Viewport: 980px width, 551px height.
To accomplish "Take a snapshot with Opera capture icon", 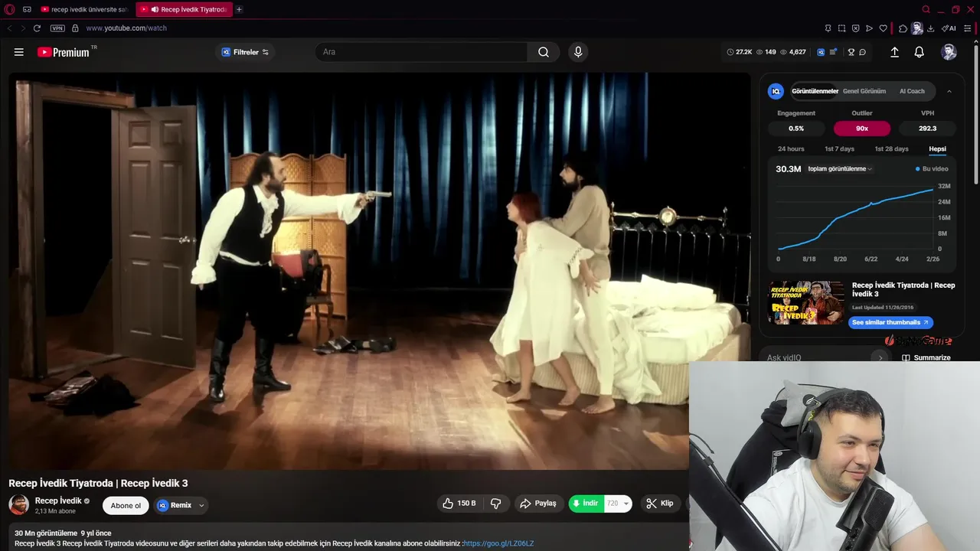I will click(841, 28).
